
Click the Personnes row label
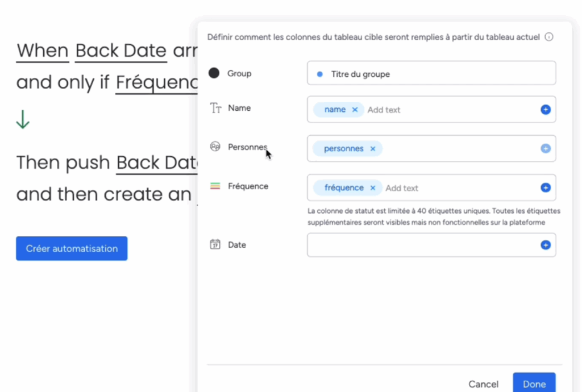[248, 147]
